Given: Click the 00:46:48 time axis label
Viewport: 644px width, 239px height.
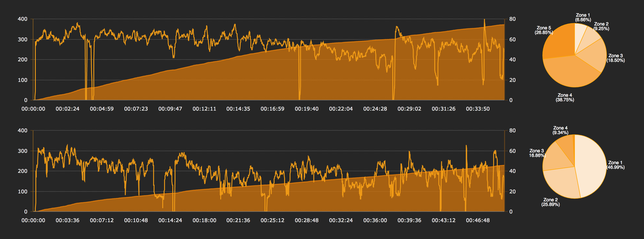Looking at the screenshot, I should [478, 221].
